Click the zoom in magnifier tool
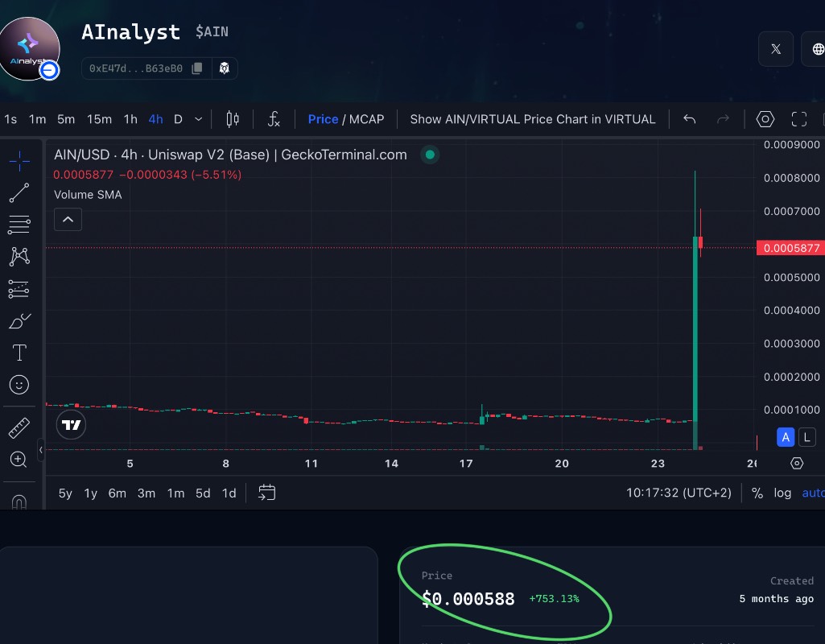Viewport: 825px width, 644px height. tap(19, 460)
